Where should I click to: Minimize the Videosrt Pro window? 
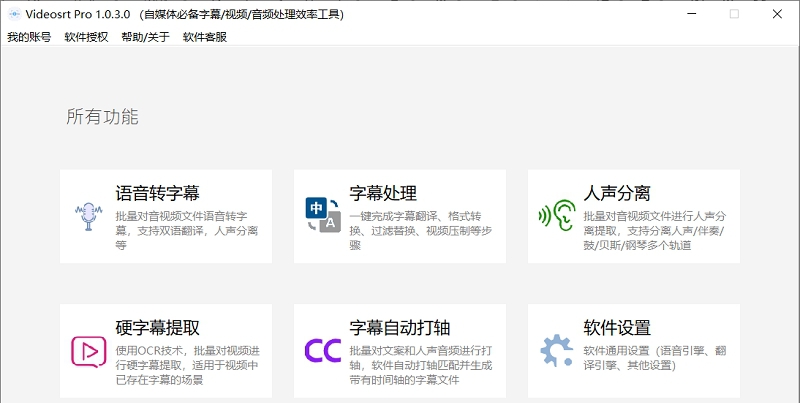(x=691, y=14)
